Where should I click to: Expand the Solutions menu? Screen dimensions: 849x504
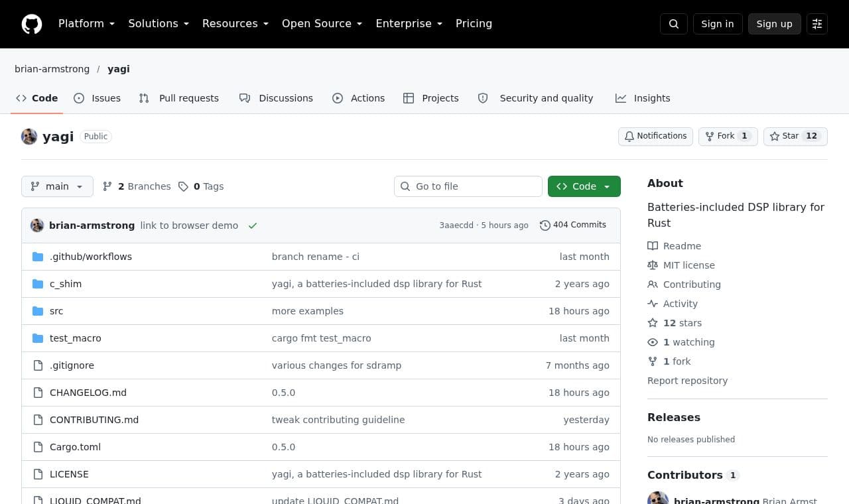(x=159, y=24)
